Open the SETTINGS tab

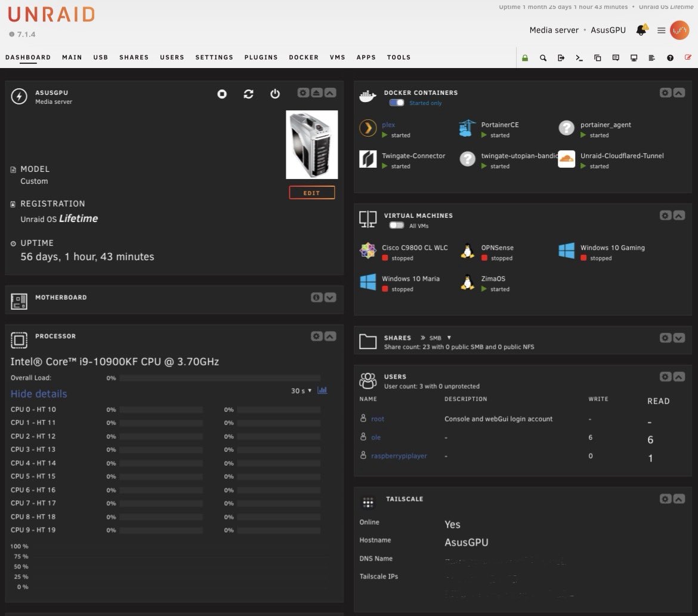(x=214, y=57)
